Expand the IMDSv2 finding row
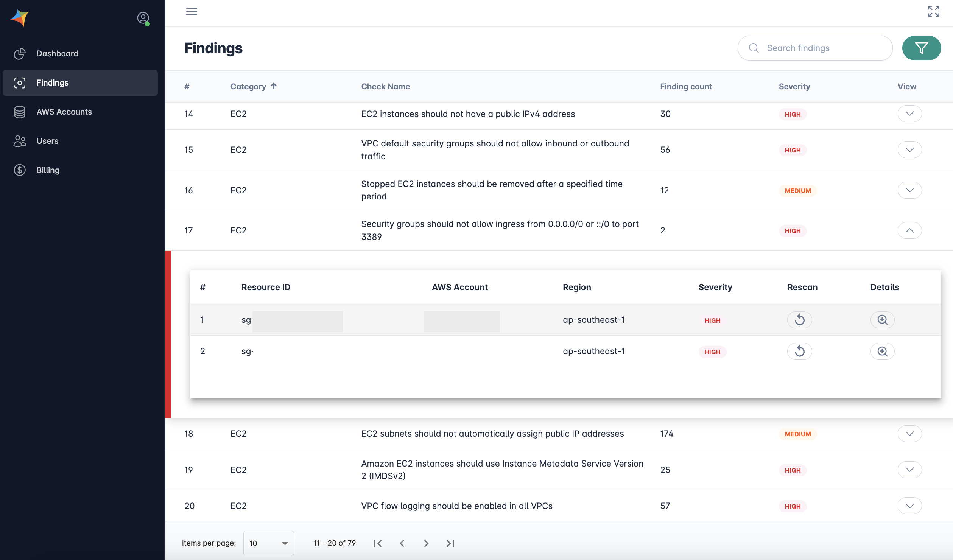The height and width of the screenshot is (560, 953). pyautogui.click(x=909, y=470)
